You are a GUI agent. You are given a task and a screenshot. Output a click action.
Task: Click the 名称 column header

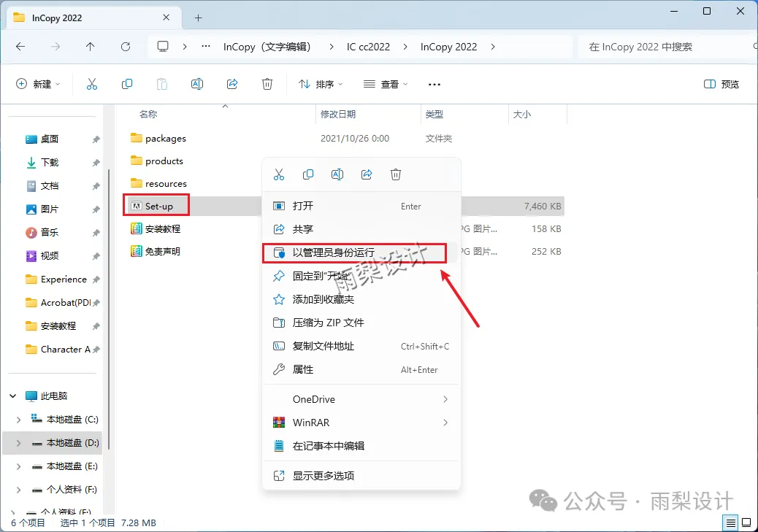point(148,114)
